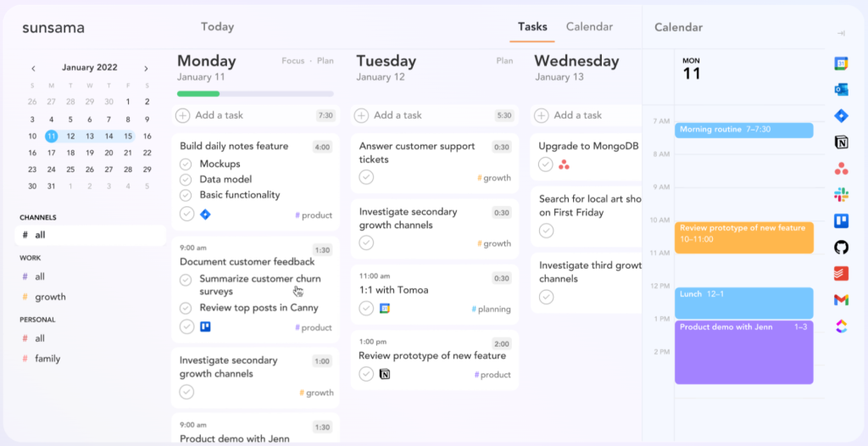Open the Jira integration icon in right sidebar
The image size is (868, 446).
841,116
